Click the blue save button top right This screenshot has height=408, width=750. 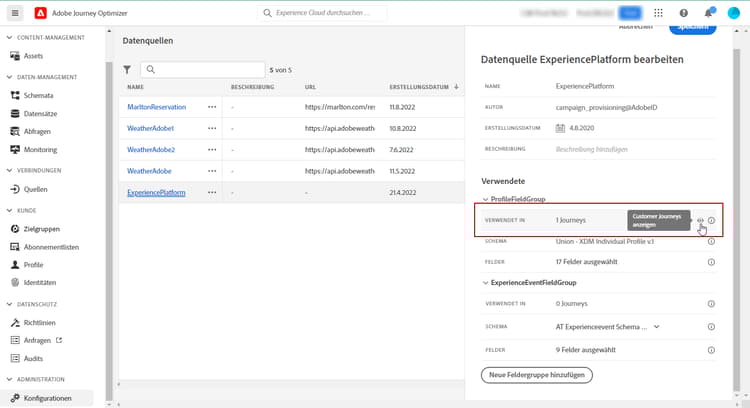pyautogui.click(x=692, y=29)
